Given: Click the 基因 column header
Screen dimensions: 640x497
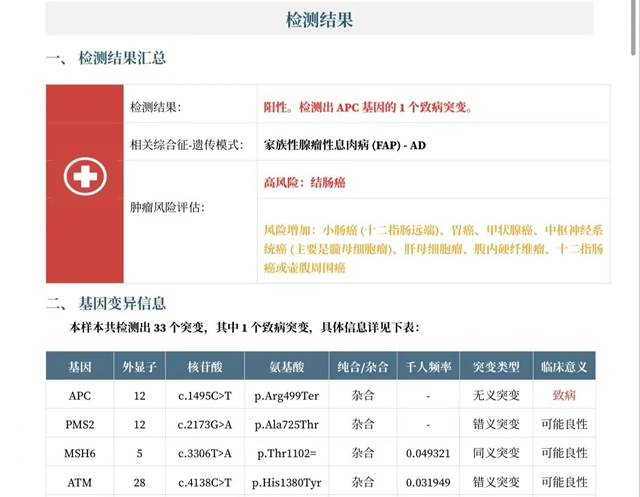Looking at the screenshot, I should click(79, 366).
